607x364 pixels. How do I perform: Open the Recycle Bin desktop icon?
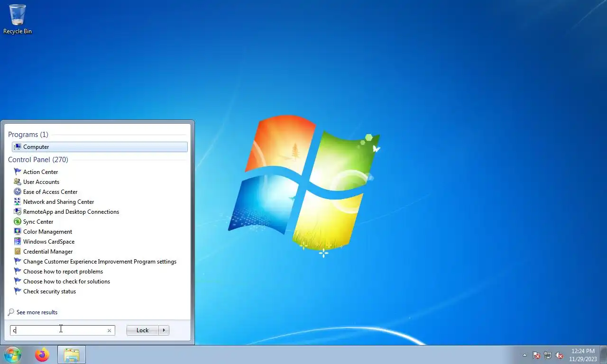(x=18, y=19)
